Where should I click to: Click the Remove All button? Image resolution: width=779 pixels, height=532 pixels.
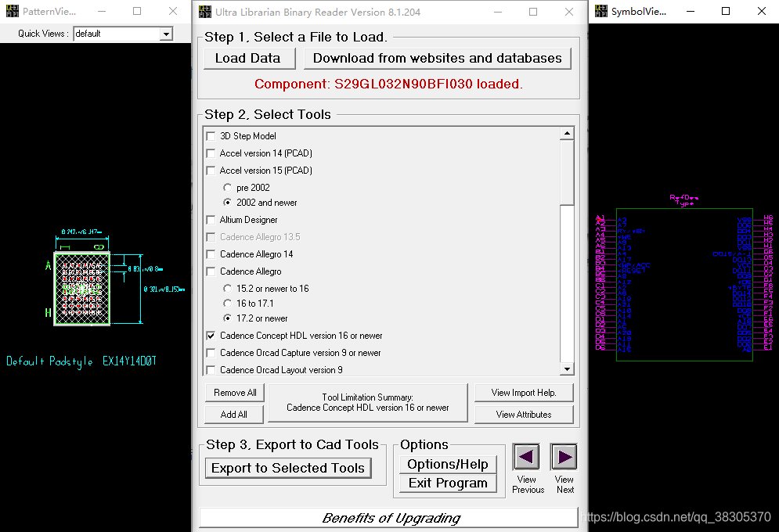235,393
